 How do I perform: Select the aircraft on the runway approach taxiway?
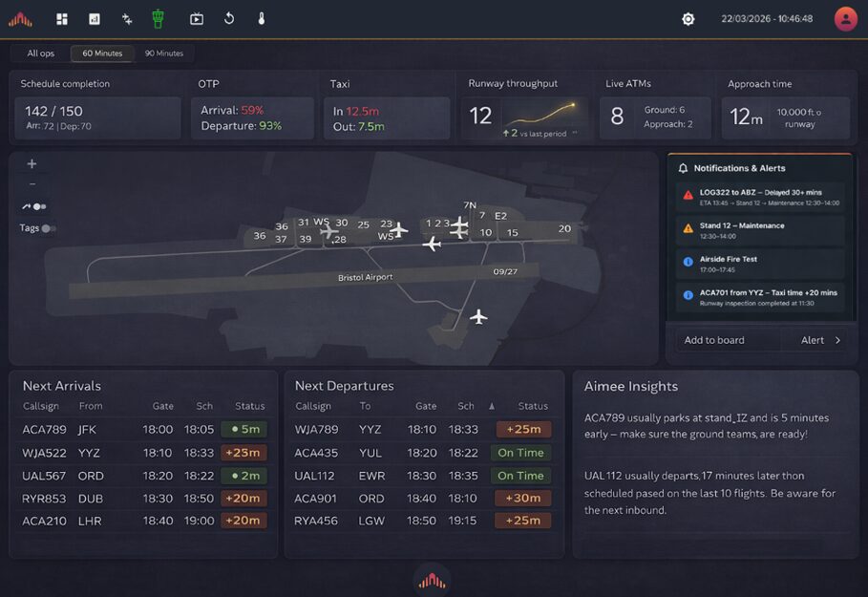(478, 317)
